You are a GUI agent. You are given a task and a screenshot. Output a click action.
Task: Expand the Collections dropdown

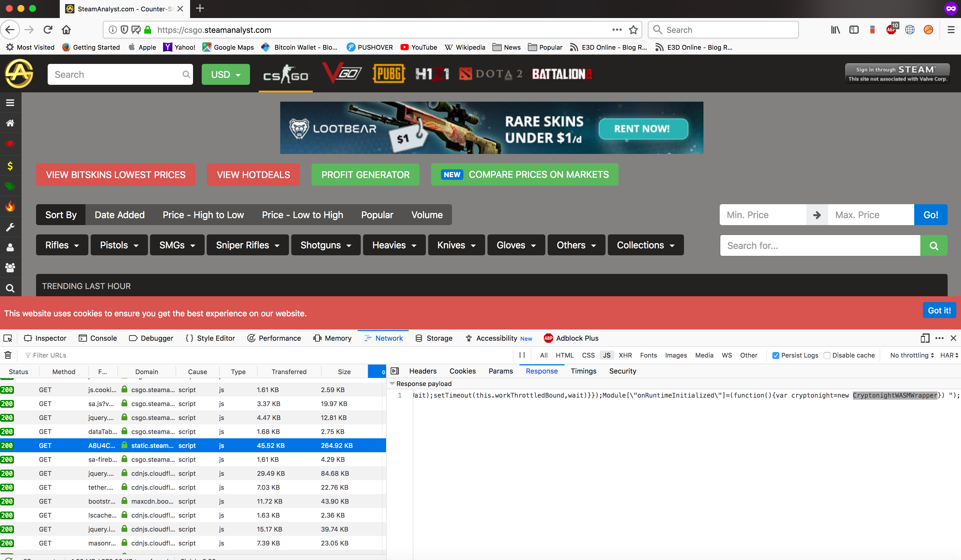(x=646, y=245)
